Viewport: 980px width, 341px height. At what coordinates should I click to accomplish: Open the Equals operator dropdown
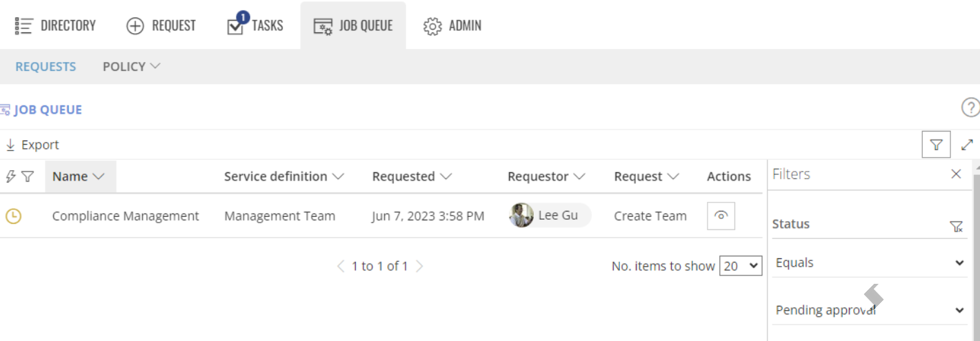[x=870, y=262]
